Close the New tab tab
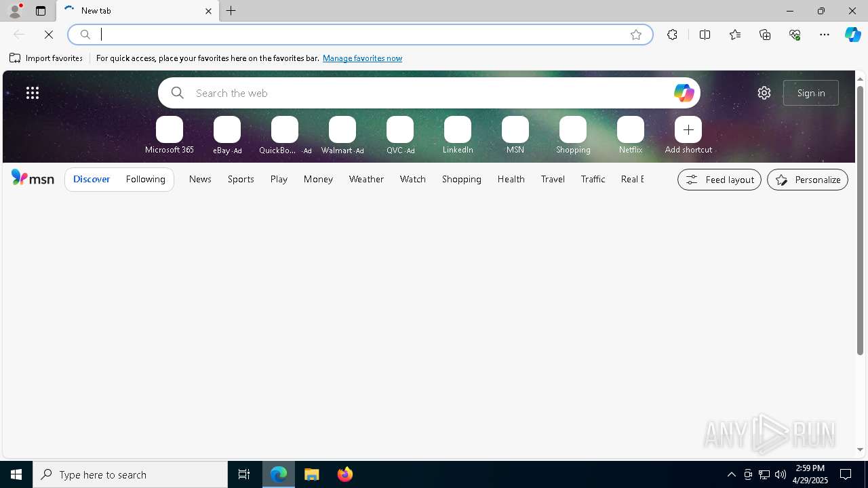The height and width of the screenshot is (488, 868). point(208,11)
